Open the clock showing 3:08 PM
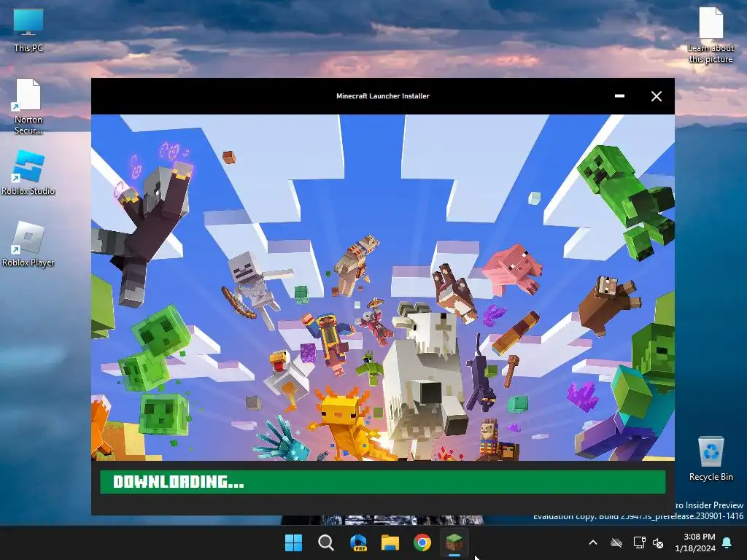 click(695, 542)
